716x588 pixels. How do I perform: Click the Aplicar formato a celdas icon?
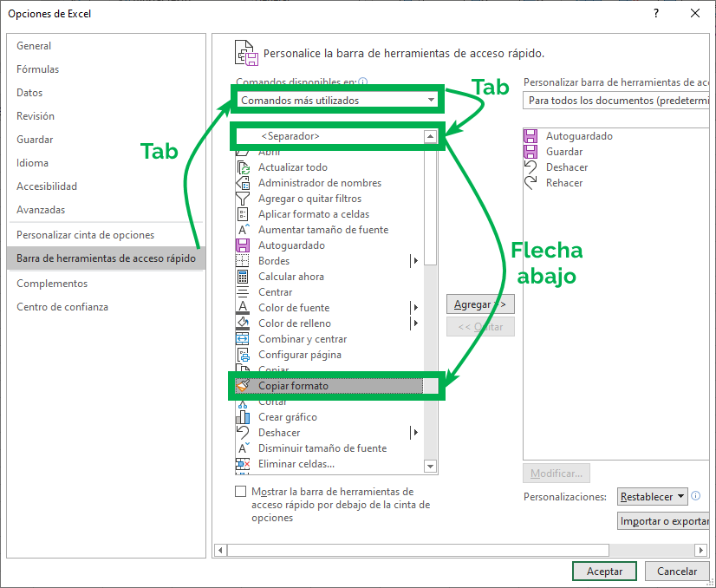pos(243,214)
